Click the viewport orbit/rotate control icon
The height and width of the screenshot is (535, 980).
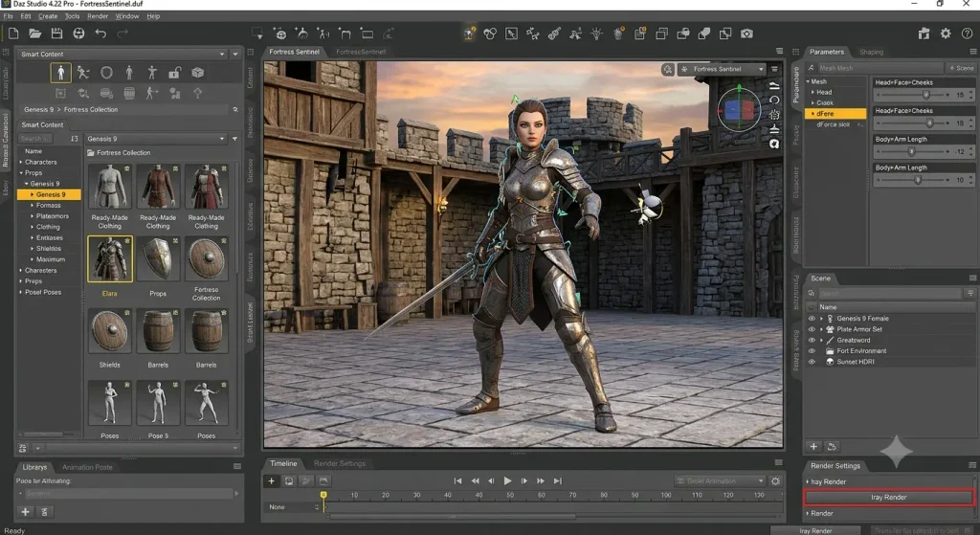click(774, 100)
